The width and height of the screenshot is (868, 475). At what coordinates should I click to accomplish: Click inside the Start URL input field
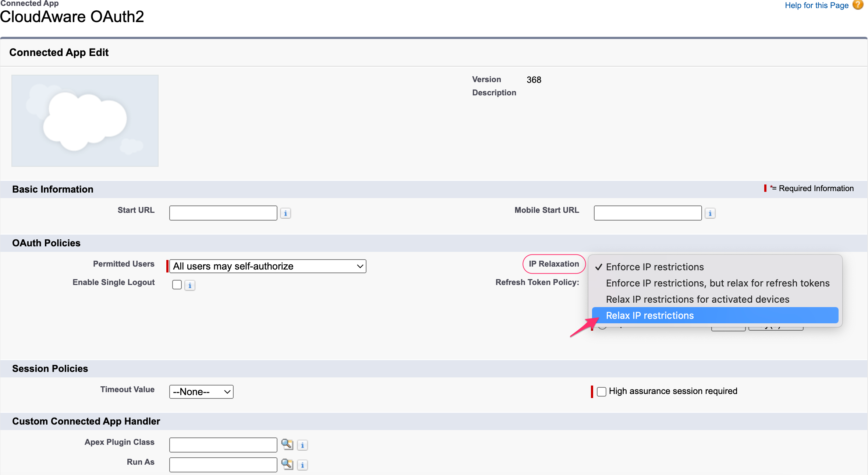[x=223, y=213]
